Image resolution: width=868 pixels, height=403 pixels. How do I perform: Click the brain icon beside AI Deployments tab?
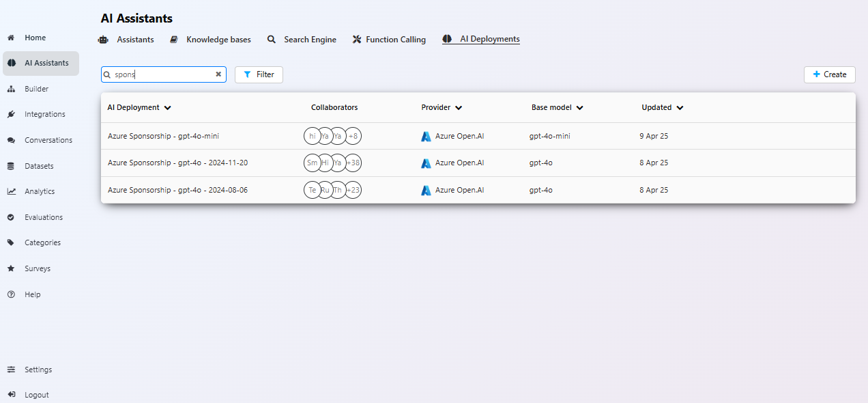[447, 39]
